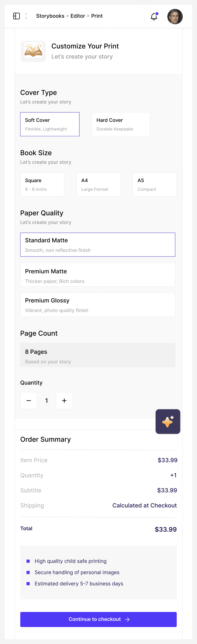
Task: Choose the A5 Compact size
Action: coord(154,185)
